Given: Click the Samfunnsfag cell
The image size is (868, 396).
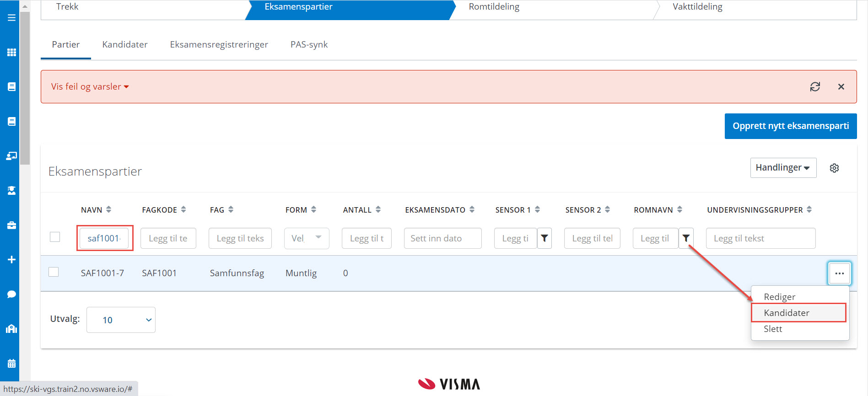Looking at the screenshot, I should (x=237, y=273).
